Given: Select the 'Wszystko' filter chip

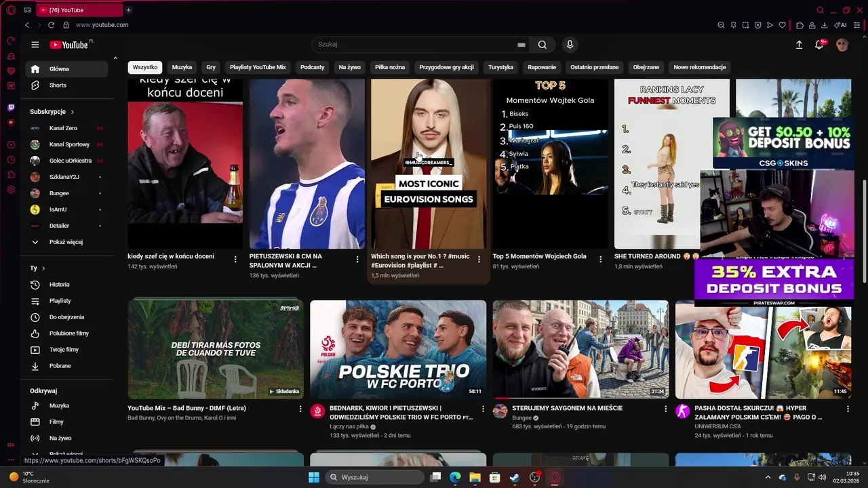Looking at the screenshot, I should 145,67.
